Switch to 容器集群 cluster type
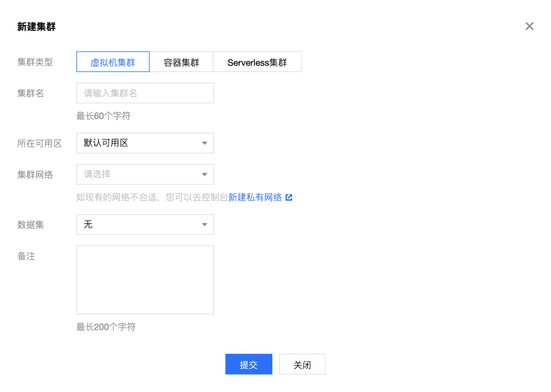This screenshot has height=392, width=551. 181,62
